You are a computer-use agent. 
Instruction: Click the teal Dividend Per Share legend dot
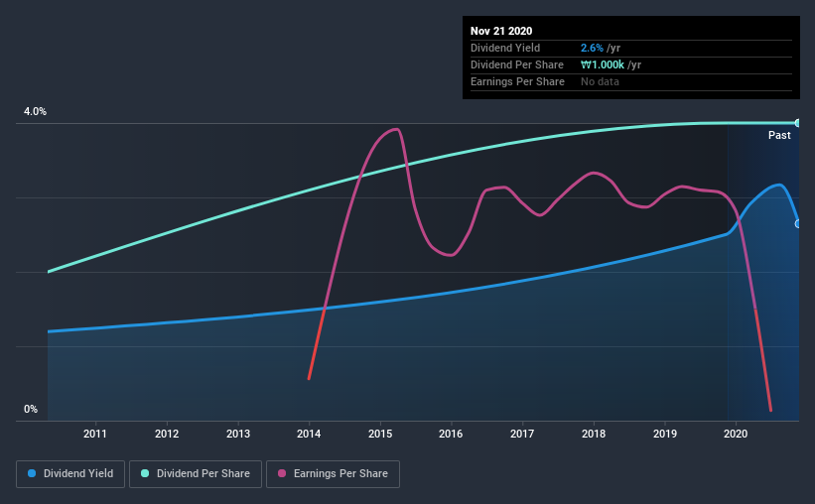click(x=145, y=473)
